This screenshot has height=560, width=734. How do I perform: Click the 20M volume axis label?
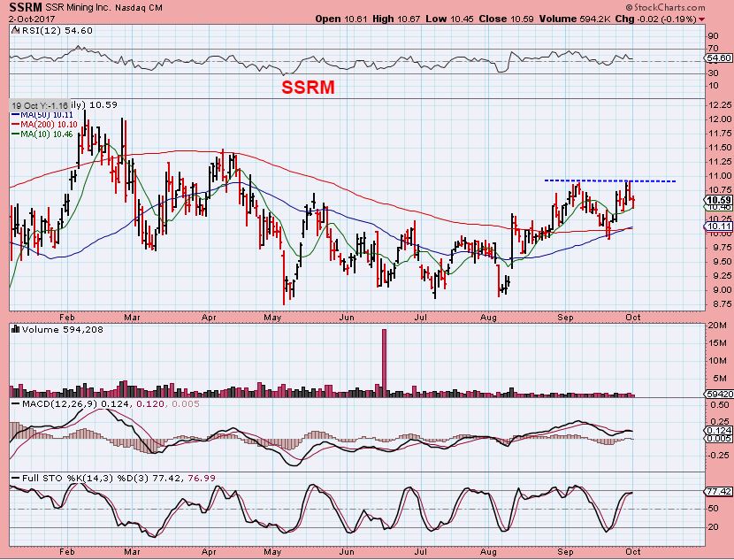[x=719, y=326]
